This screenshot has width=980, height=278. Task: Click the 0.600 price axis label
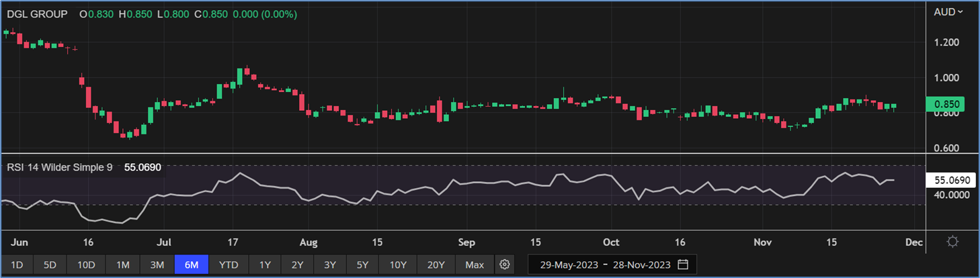coord(945,148)
